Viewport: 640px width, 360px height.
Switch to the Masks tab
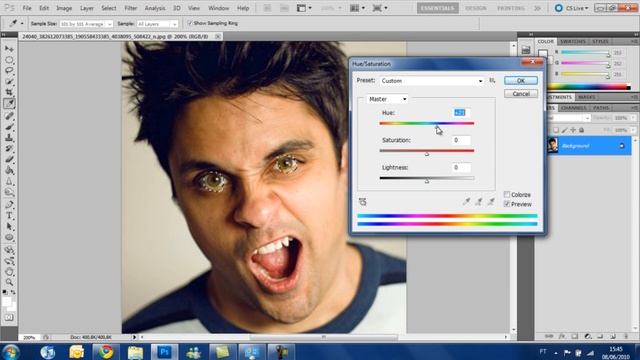[587, 97]
